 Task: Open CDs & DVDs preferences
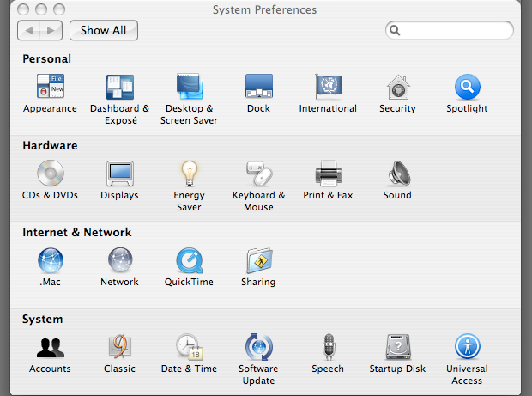point(51,173)
